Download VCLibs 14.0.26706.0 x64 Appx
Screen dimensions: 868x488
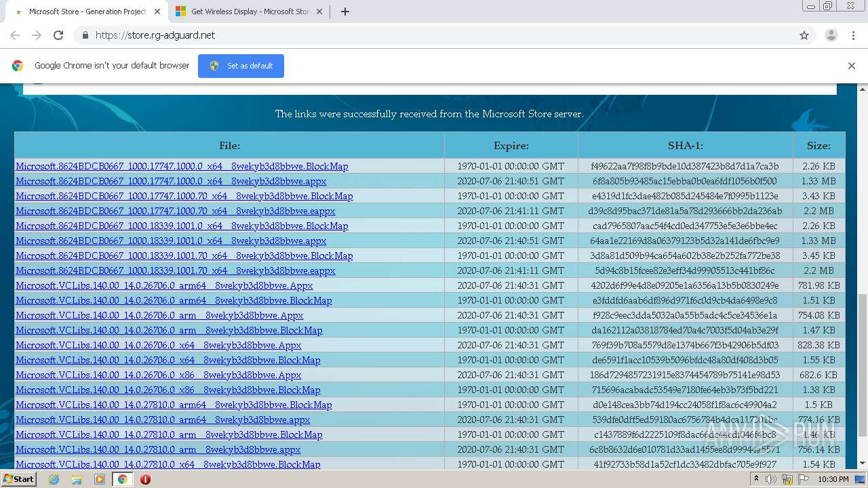click(159, 345)
